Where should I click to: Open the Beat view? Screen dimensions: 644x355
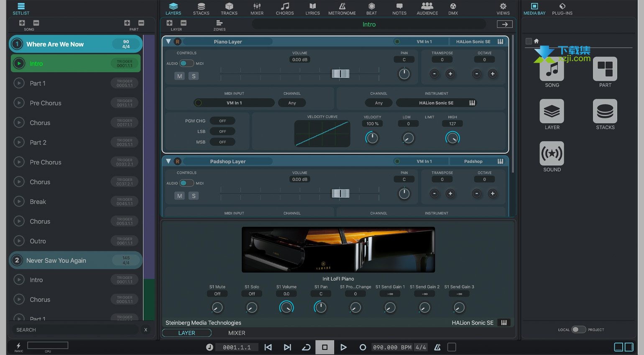coord(371,9)
